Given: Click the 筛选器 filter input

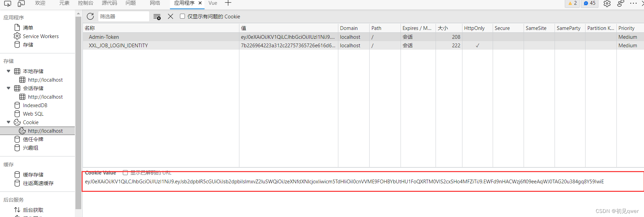Looking at the screenshot, I should click(124, 16).
